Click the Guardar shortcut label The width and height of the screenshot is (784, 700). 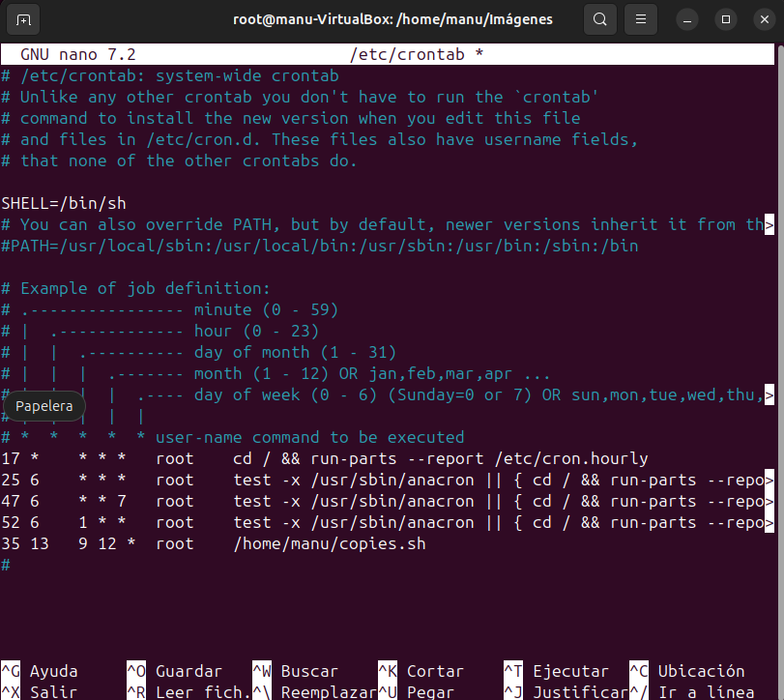click(x=189, y=671)
